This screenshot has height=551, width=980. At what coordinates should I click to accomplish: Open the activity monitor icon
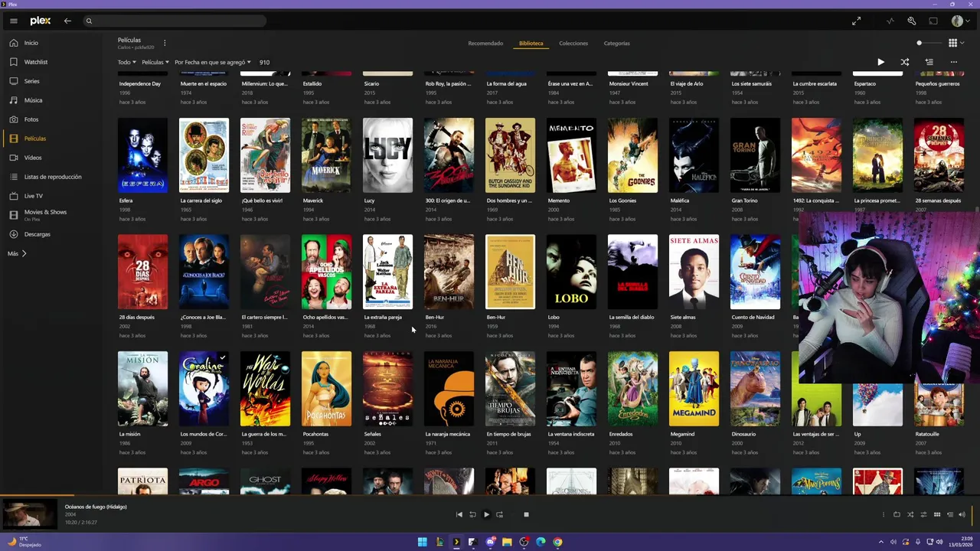pos(890,21)
